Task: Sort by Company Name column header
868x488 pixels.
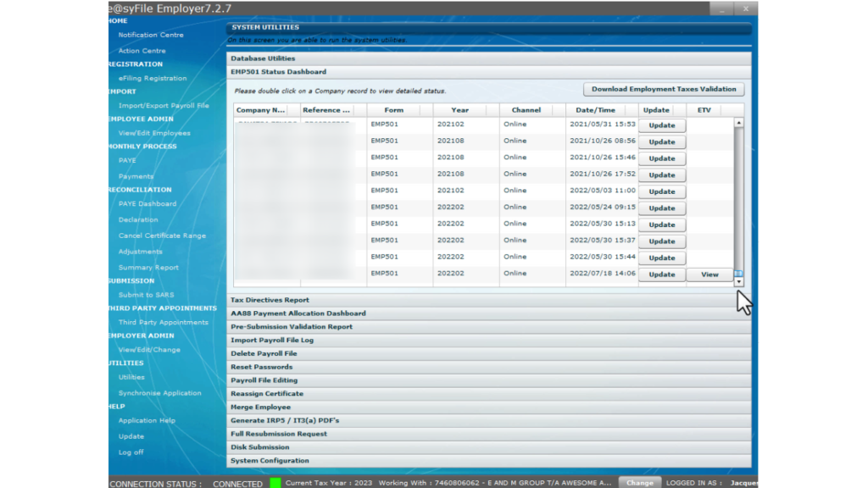Action: (267, 110)
